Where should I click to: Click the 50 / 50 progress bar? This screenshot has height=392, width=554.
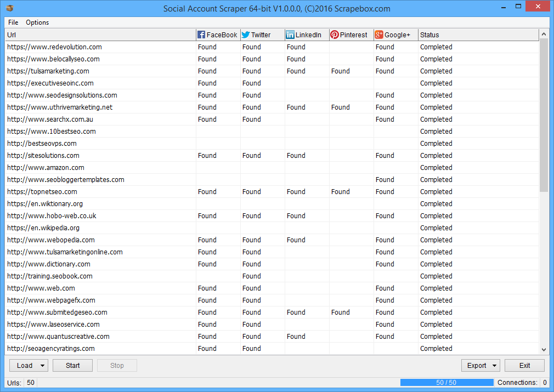pyautogui.click(x=447, y=383)
